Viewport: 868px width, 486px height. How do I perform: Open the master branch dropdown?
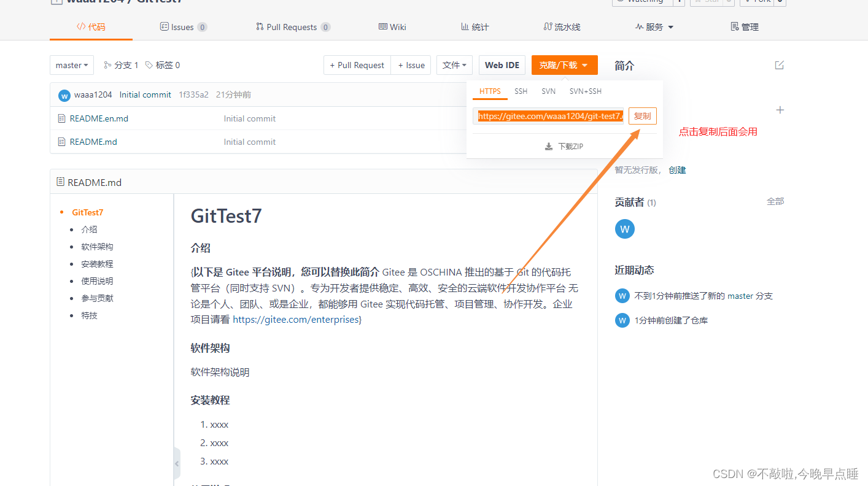coord(72,65)
